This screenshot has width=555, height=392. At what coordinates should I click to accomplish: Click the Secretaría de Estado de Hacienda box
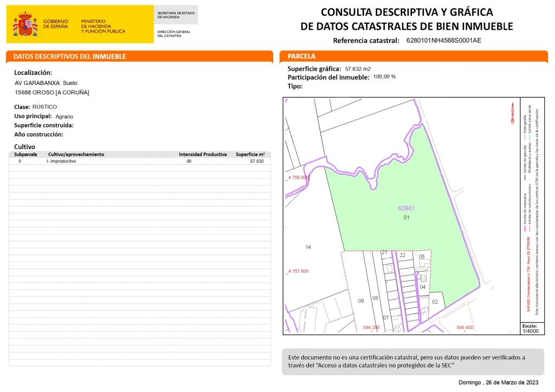pos(176,15)
